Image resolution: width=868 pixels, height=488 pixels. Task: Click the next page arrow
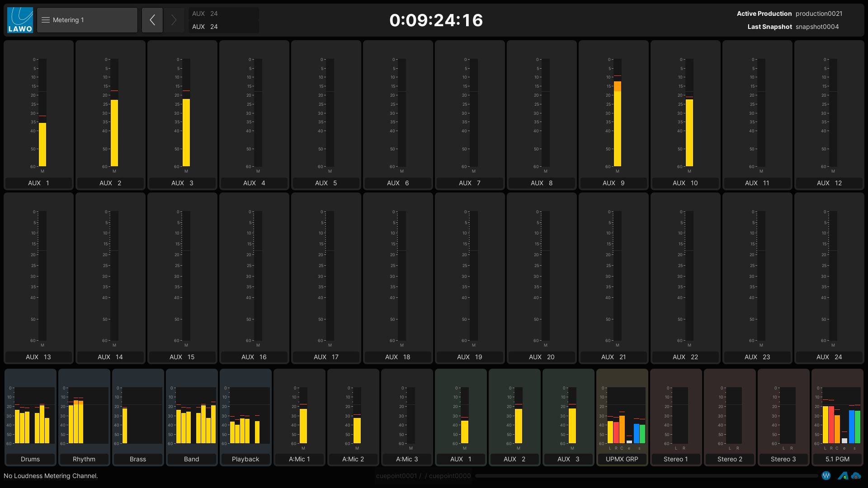pos(174,20)
